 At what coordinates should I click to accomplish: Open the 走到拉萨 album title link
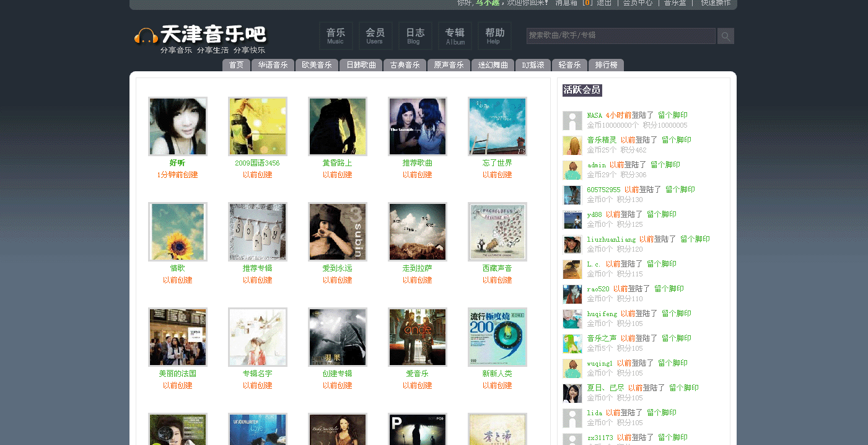click(418, 268)
